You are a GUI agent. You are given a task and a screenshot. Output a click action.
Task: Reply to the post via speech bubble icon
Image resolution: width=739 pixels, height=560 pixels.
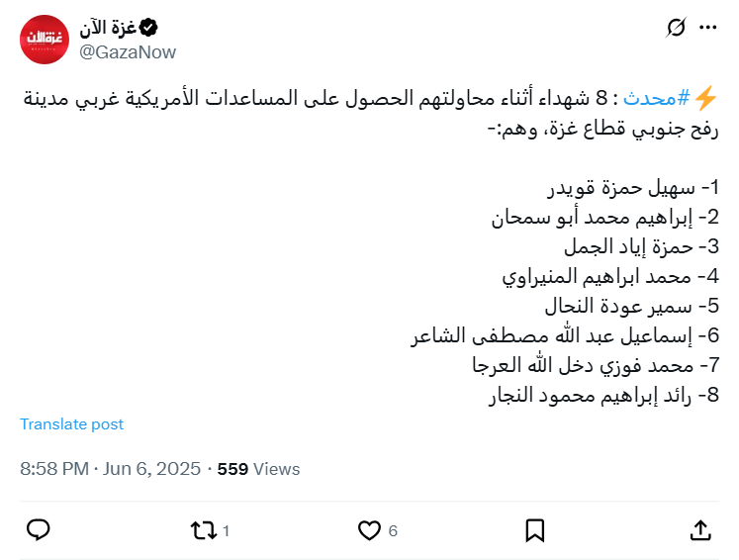pyautogui.click(x=38, y=530)
